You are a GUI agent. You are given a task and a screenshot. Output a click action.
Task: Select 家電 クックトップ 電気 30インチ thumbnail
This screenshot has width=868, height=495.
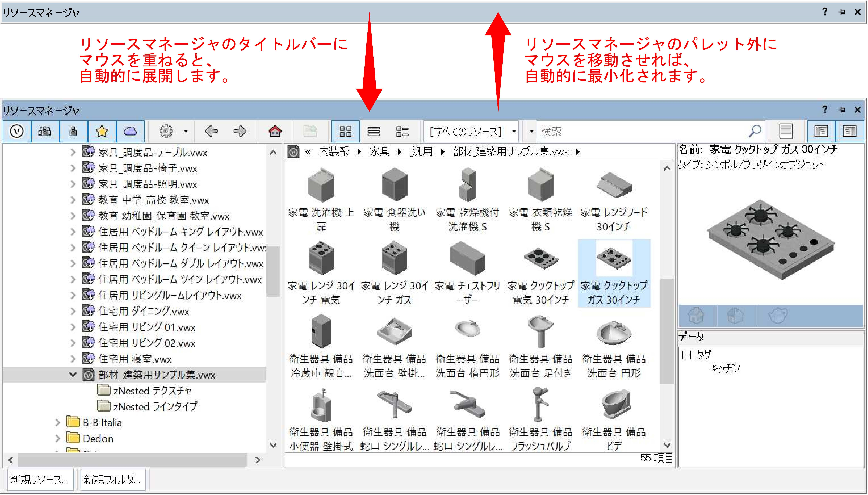click(x=541, y=273)
